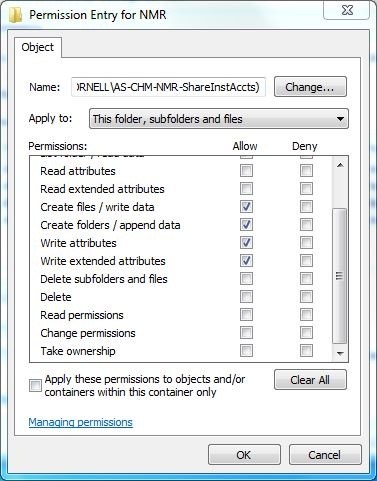Viewport: 377px width, 481px height.
Task: Click the Read extended attributes label
Action: coord(102,189)
